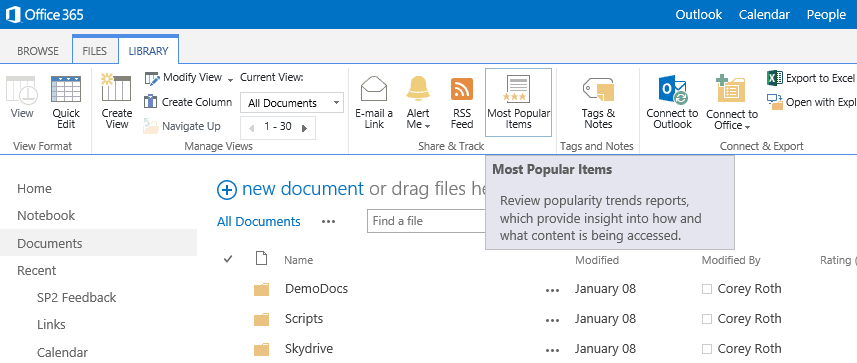Toggle Corey Roth presence box for DemoDocs
The height and width of the screenshot is (363, 857).
click(x=707, y=289)
